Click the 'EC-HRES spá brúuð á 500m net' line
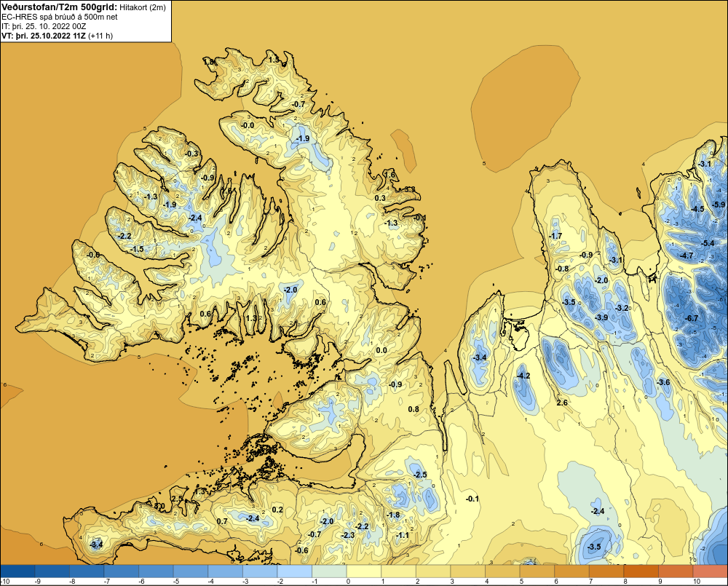 coord(60,17)
